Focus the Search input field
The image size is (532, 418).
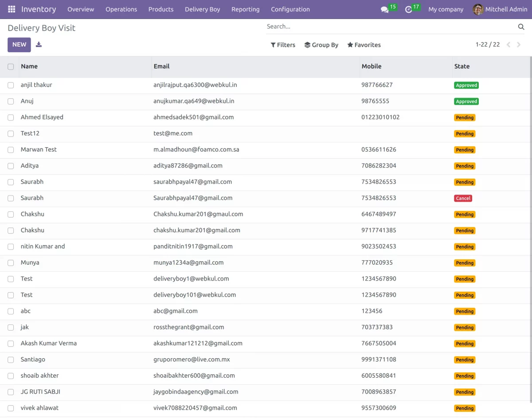pos(390,27)
